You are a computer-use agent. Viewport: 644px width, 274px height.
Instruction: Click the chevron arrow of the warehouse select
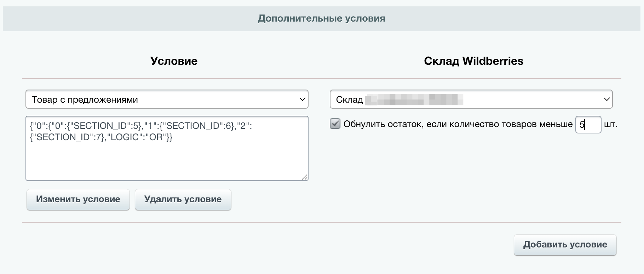point(606,99)
